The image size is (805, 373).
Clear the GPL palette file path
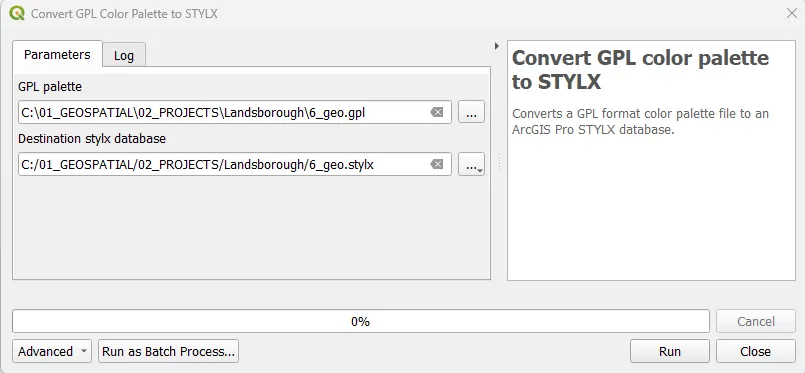coord(436,112)
